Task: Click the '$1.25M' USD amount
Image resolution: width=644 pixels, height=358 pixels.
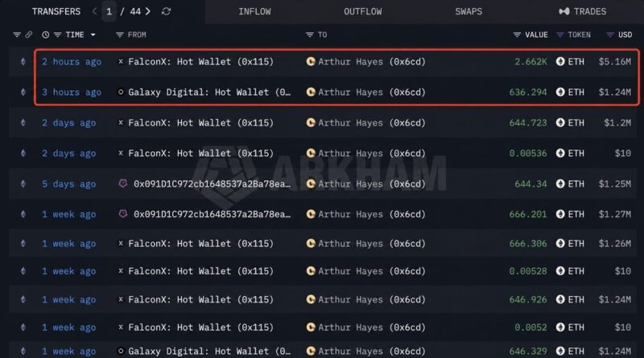Action: (x=614, y=183)
